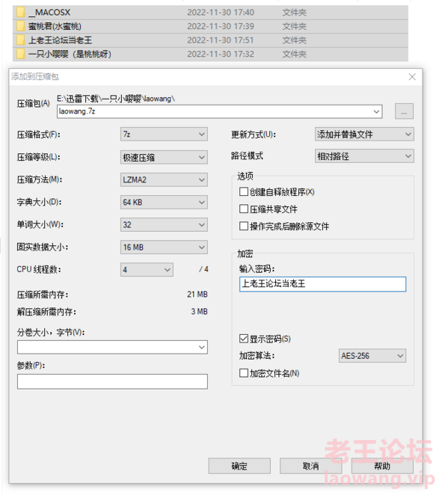Select the 一只小嘤嘤 folder icon

click(20, 54)
